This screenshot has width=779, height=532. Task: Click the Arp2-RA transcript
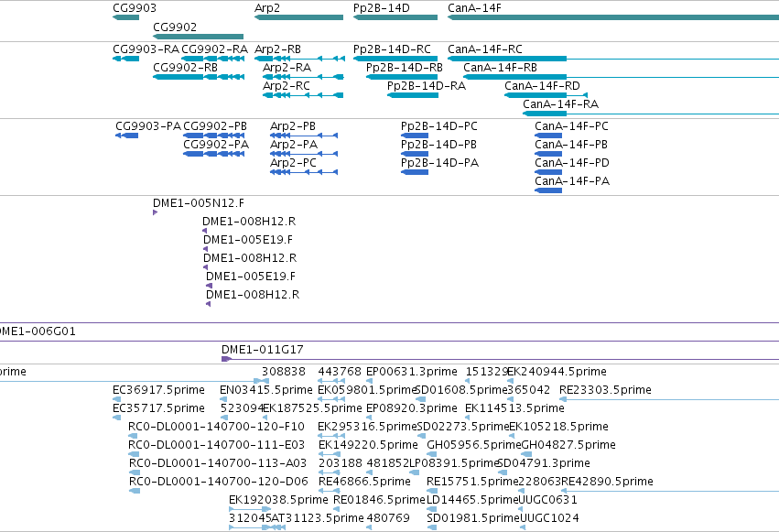click(x=303, y=77)
